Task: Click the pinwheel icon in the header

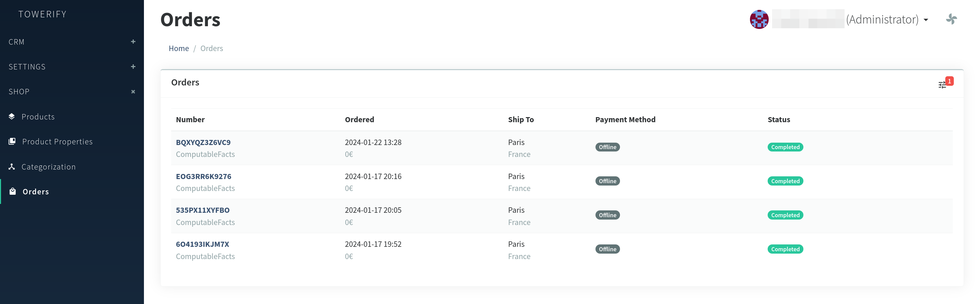Action: [951, 19]
